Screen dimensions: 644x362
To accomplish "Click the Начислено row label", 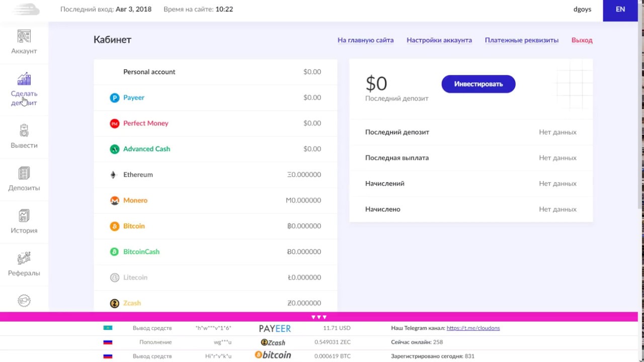I will point(383,209).
